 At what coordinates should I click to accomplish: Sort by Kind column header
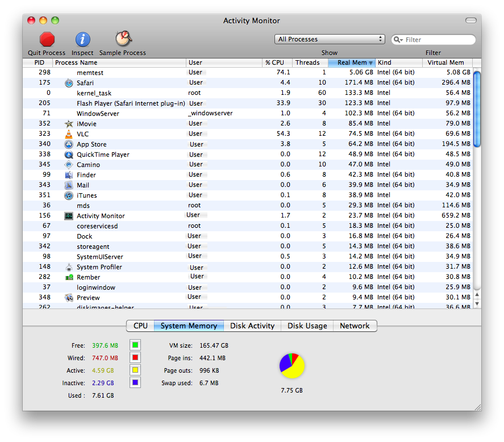pyautogui.click(x=398, y=62)
